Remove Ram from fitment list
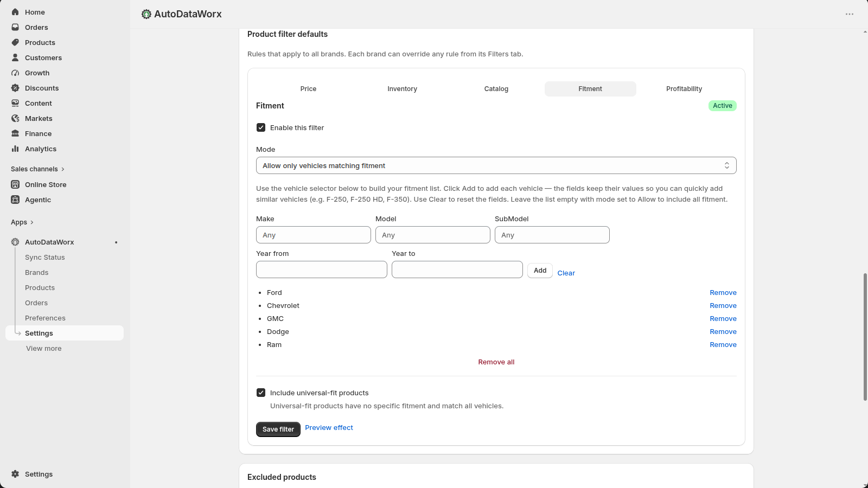The width and height of the screenshot is (868, 488). pyautogui.click(x=723, y=345)
